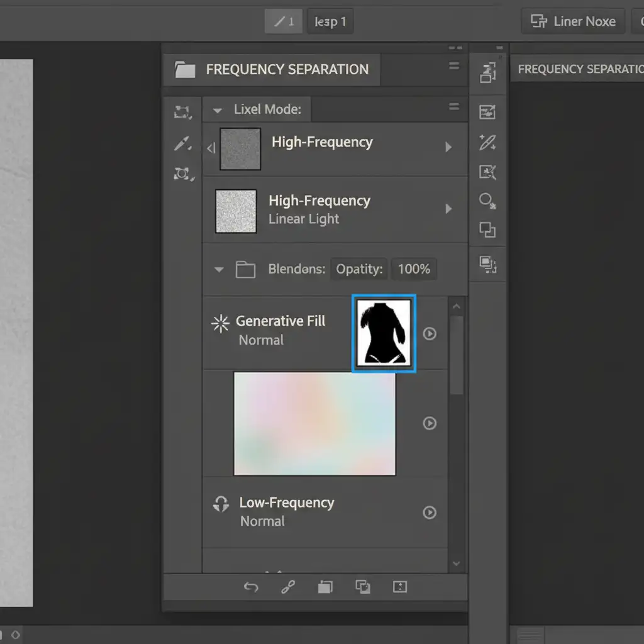Toggle the circle button on Low-Frequency row

point(430,513)
